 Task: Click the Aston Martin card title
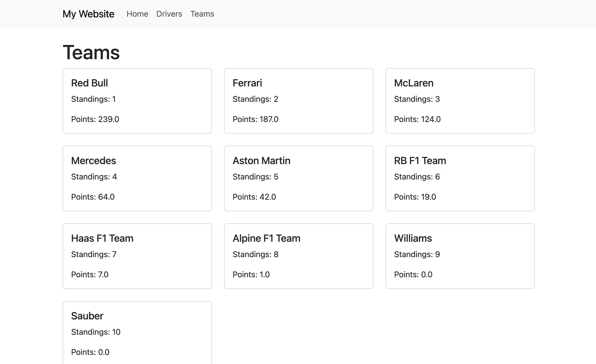tap(261, 161)
